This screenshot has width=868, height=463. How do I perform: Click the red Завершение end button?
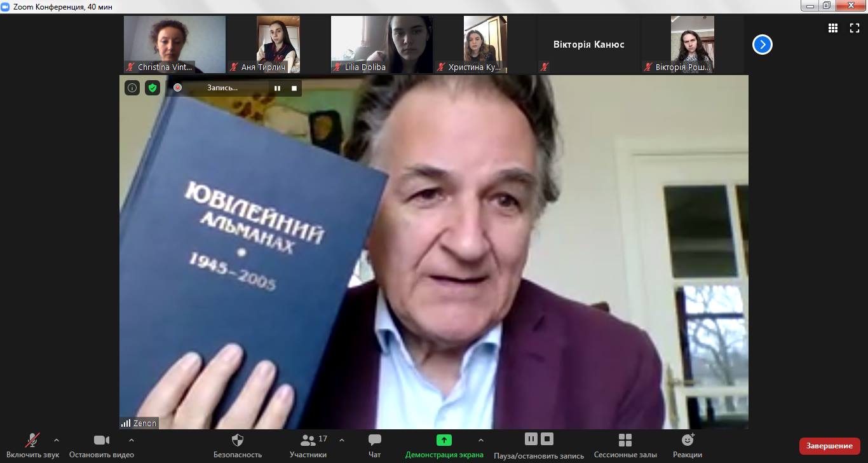(x=829, y=446)
